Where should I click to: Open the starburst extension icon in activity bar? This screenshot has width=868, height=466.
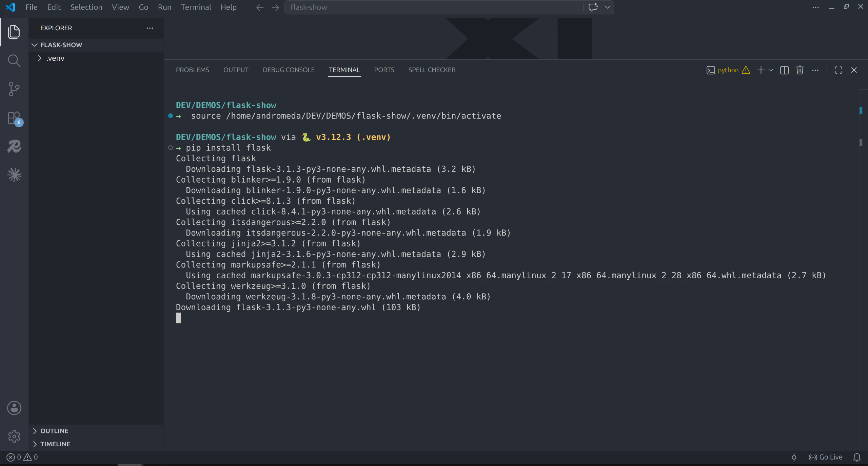pos(14,175)
